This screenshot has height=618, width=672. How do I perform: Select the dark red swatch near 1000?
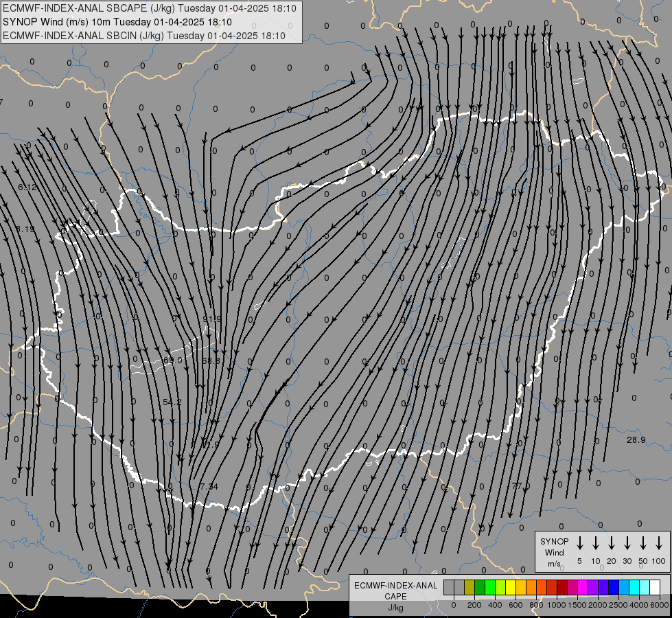562,587
